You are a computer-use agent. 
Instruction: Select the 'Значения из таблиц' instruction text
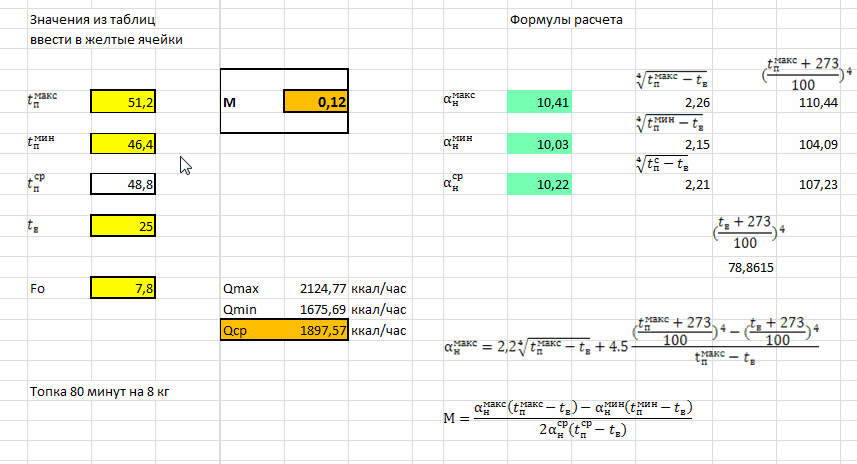point(92,20)
